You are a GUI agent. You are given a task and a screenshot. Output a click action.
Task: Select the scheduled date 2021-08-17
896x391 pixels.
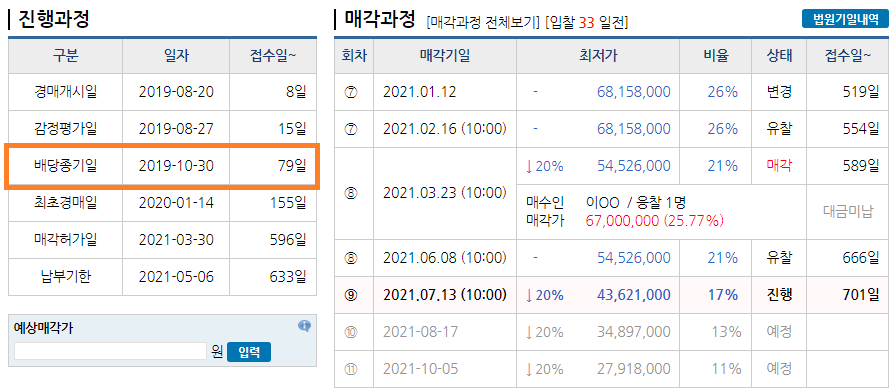[421, 332]
